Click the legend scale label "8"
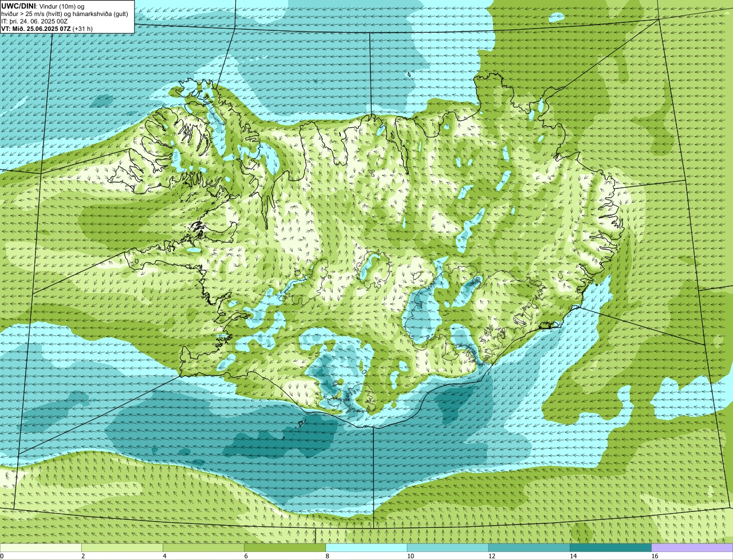Viewport: 733px width, 560px height. tap(327, 556)
